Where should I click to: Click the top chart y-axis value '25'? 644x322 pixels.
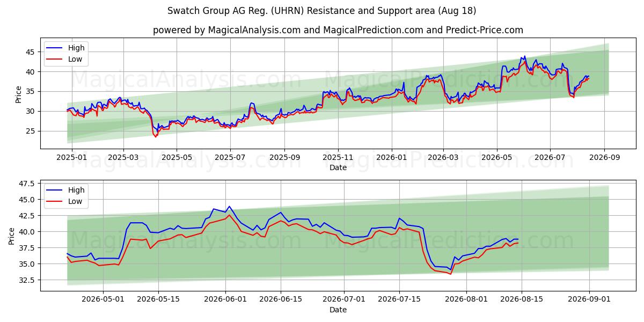(31, 131)
